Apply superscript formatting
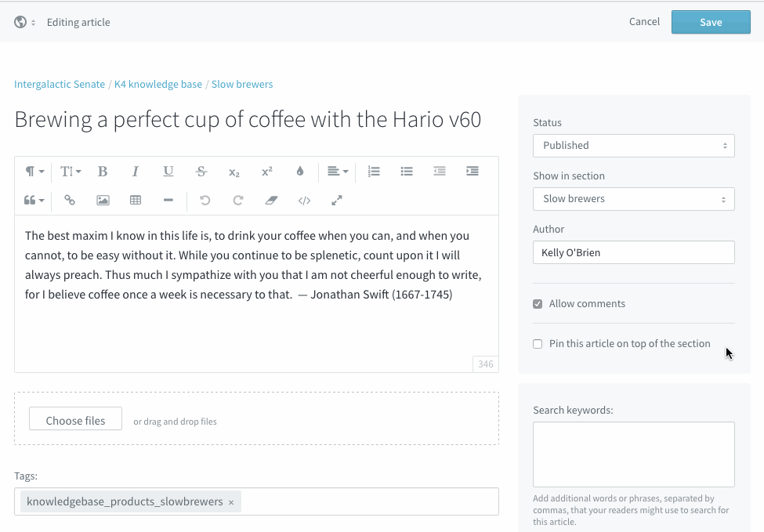 [x=267, y=172]
